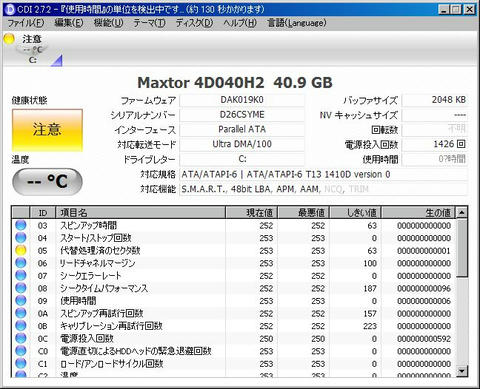480x389 pixels.
Task: Click the yellow status orb for ID 05
Action: tap(21, 250)
